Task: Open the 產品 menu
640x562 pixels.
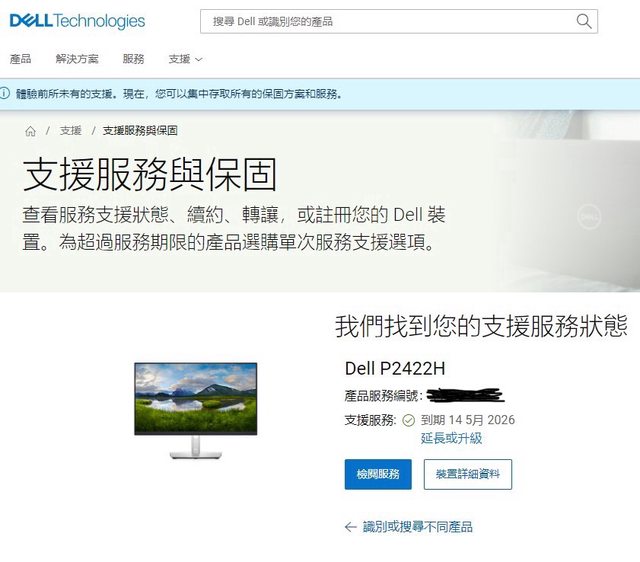Action: point(20,59)
